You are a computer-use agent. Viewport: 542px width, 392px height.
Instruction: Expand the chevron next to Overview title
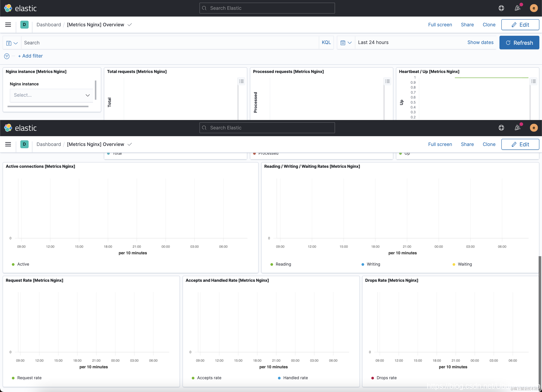[x=130, y=25]
